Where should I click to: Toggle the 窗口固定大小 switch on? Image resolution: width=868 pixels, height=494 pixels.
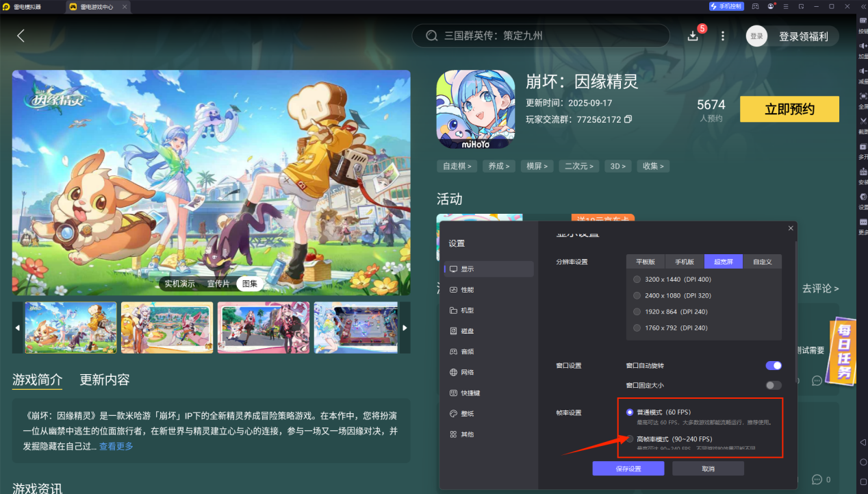click(x=774, y=386)
